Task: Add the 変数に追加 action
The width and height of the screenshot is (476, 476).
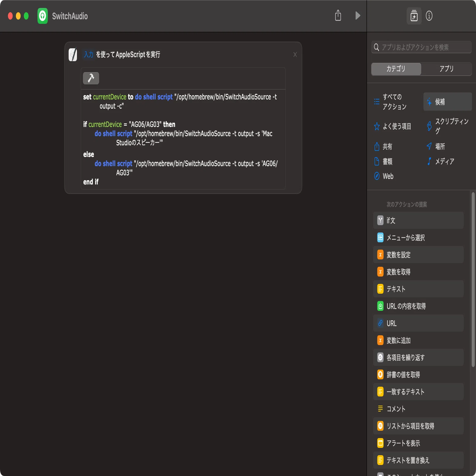Action: point(418,340)
